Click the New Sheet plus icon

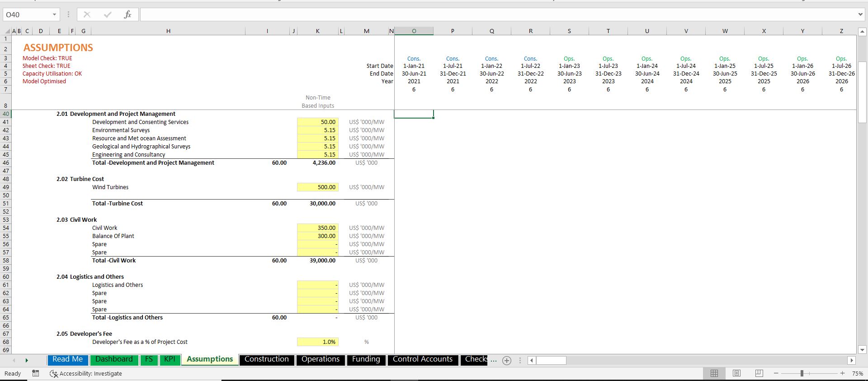[507, 361]
